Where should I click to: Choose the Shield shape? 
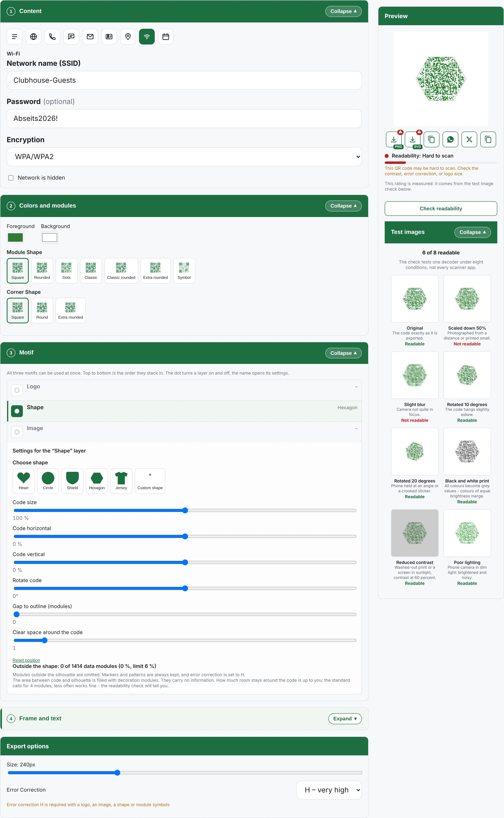(72, 481)
